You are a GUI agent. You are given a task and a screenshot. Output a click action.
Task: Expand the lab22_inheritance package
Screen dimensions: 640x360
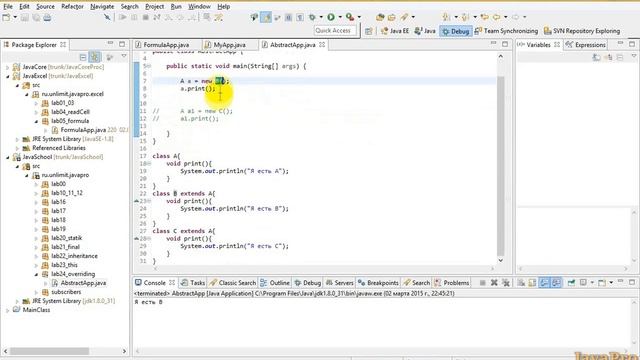point(36,256)
